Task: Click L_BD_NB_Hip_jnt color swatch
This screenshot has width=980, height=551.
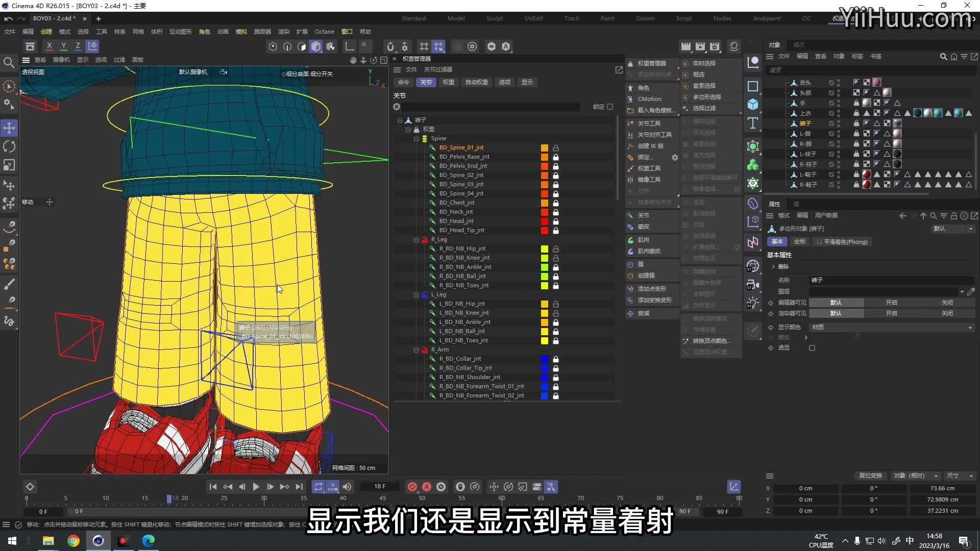Action: pyautogui.click(x=545, y=304)
